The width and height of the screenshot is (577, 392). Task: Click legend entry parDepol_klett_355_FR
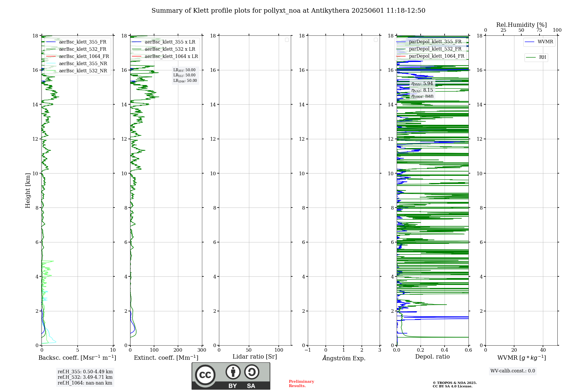(x=435, y=42)
